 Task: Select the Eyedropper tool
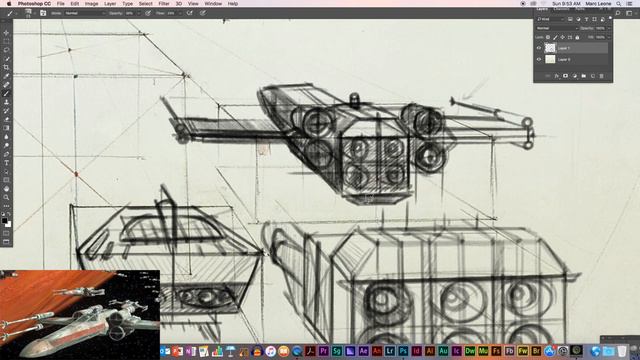6,76
